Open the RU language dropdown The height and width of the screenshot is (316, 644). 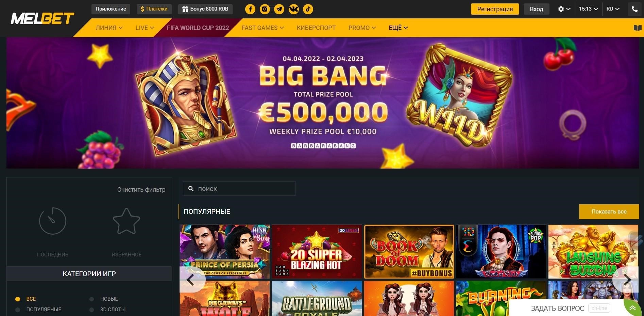[x=613, y=9]
